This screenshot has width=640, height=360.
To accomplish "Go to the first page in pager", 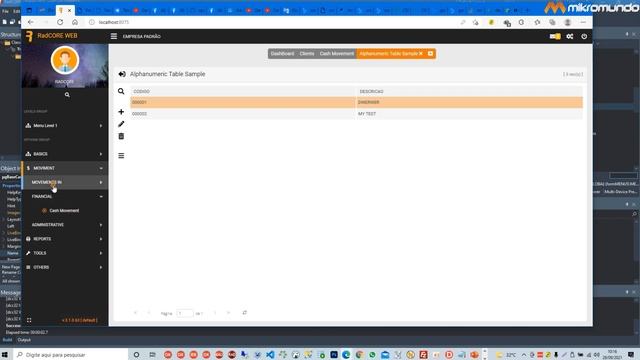I will [136, 313].
